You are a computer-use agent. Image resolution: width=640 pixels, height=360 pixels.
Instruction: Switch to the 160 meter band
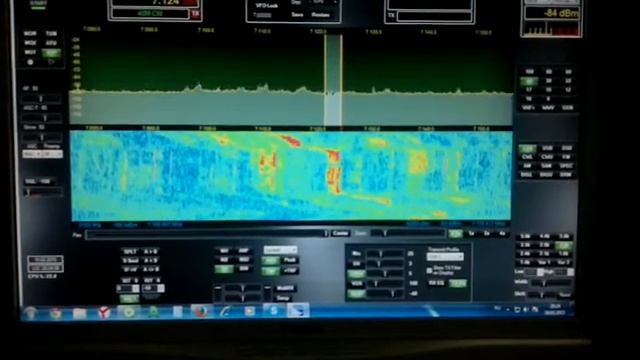point(529,72)
